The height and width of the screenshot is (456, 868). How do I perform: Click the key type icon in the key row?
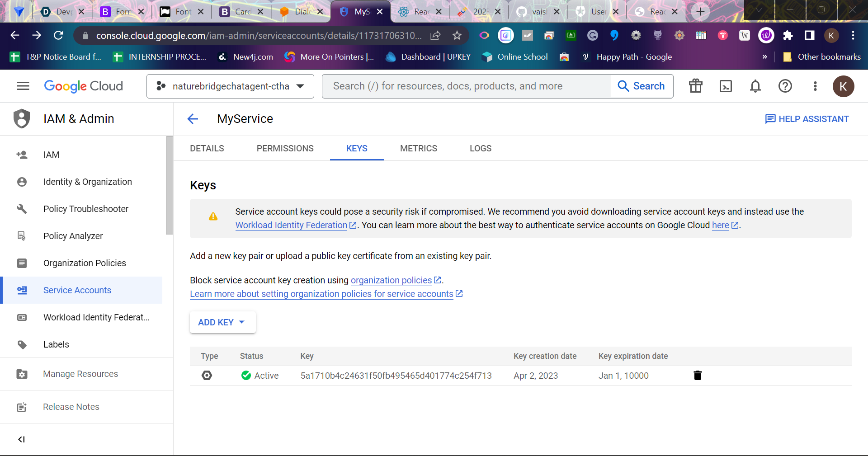(207, 376)
